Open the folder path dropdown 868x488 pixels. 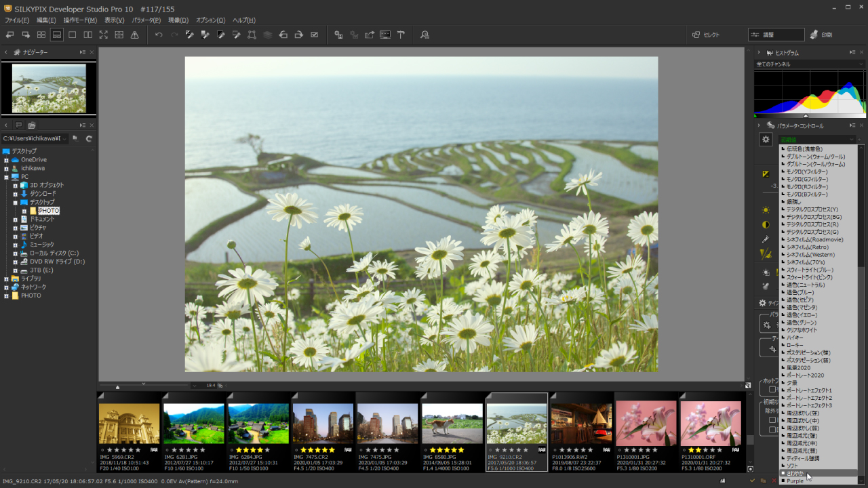point(64,138)
